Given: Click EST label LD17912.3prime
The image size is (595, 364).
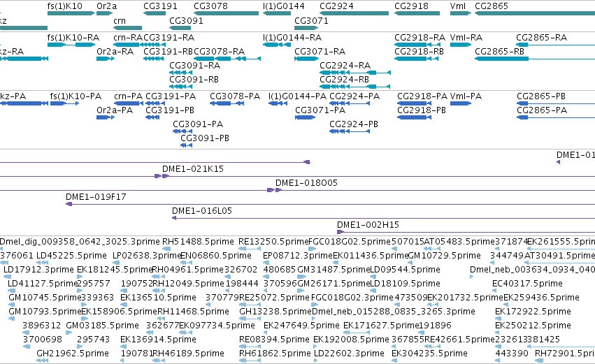Looking at the screenshot, I should [x=38, y=270].
